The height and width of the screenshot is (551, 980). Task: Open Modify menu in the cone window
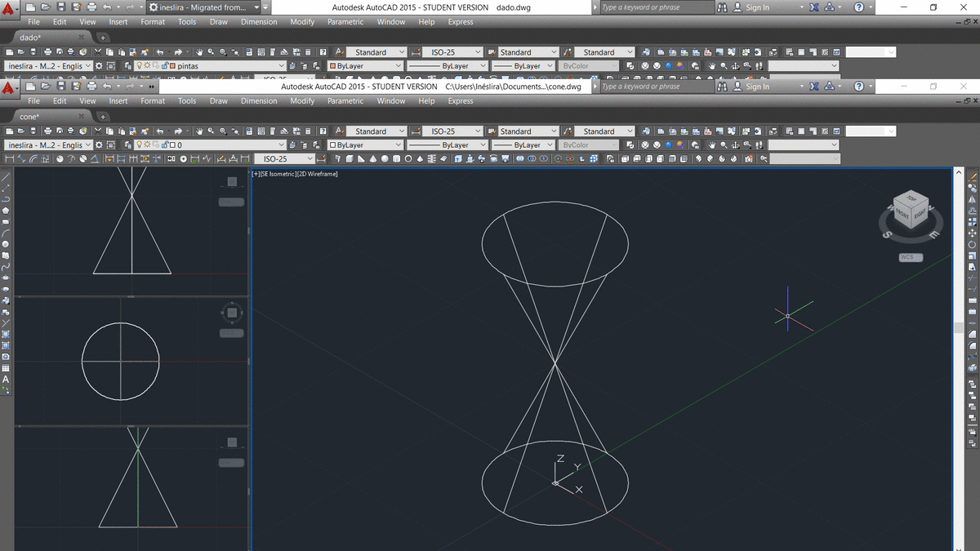pyautogui.click(x=302, y=101)
